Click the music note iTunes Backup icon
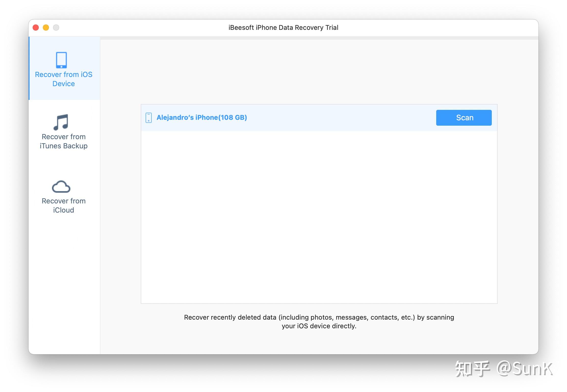Screen dimensions: 567x392 point(61,122)
